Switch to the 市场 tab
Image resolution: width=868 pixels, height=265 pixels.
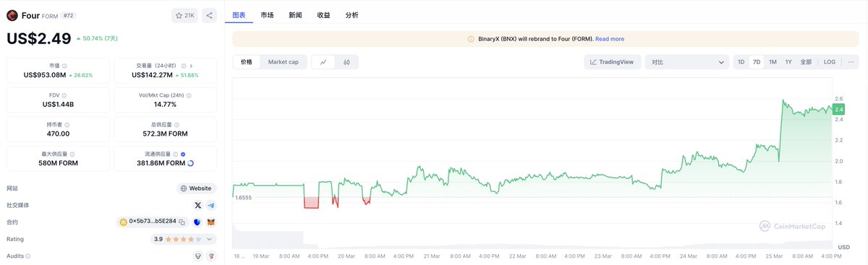[x=267, y=15]
